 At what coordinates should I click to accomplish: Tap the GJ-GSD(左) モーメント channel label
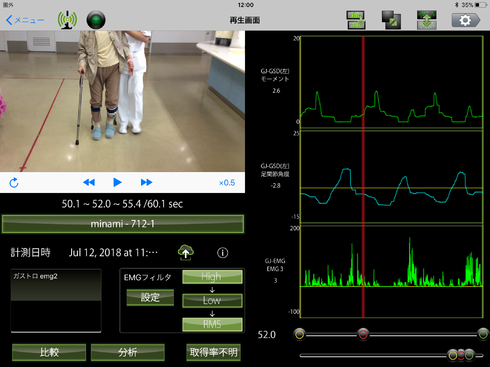click(x=275, y=75)
